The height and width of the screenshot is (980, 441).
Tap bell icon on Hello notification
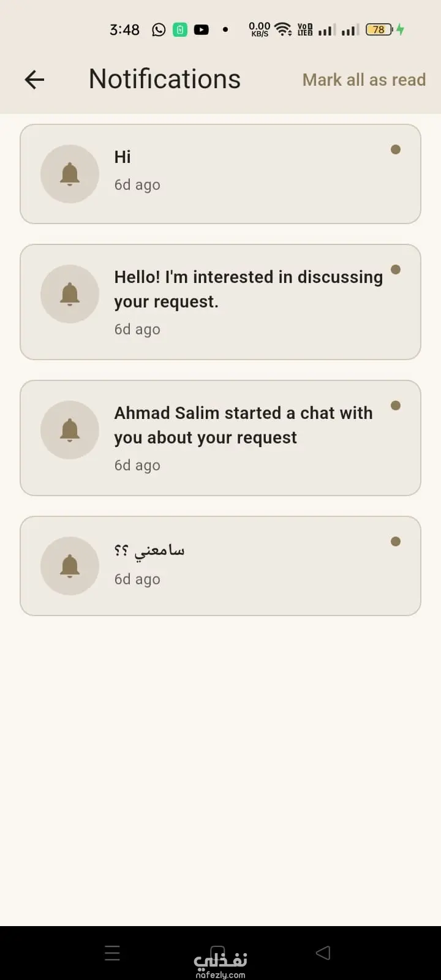70,294
